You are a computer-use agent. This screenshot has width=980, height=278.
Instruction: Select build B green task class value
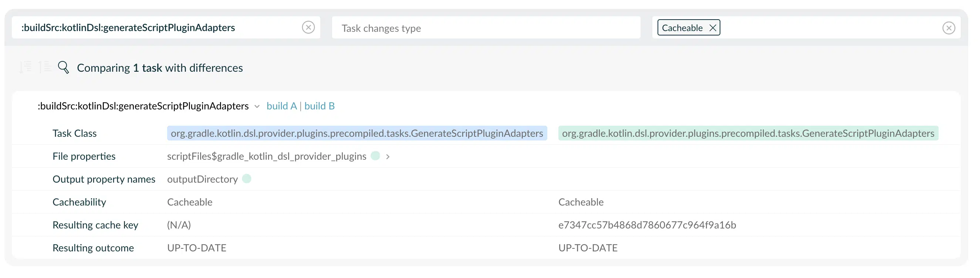coord(748,133)
